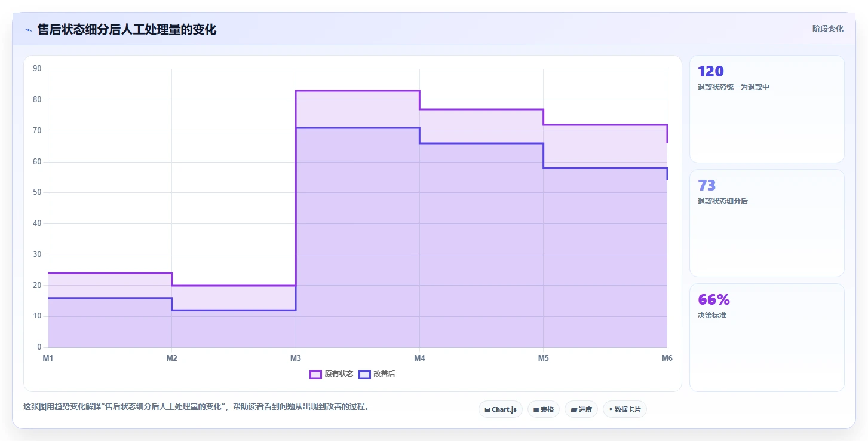Click the M4 x-axis label

click(419, 358)
